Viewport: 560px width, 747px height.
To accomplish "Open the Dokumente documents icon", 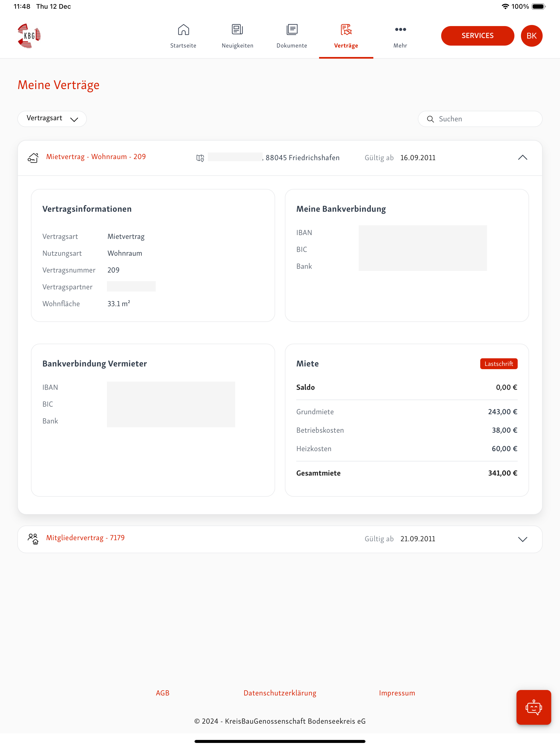I will click(292, 30).
